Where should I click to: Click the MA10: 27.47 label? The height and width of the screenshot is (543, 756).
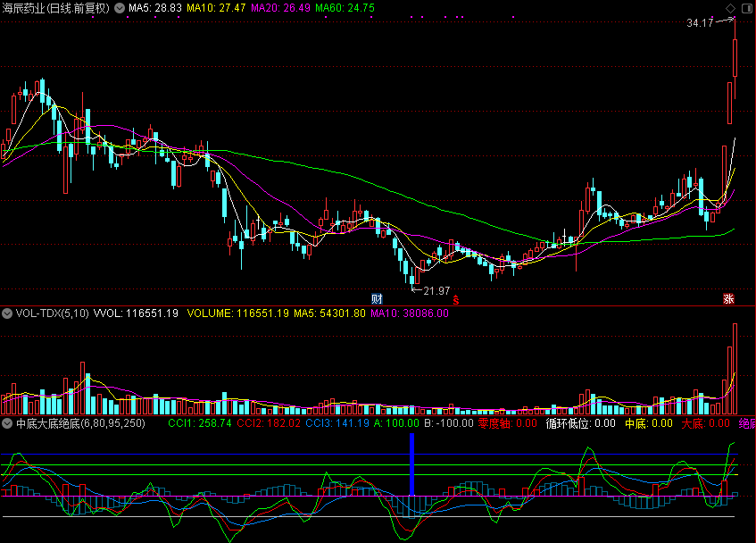coord(216,8)
